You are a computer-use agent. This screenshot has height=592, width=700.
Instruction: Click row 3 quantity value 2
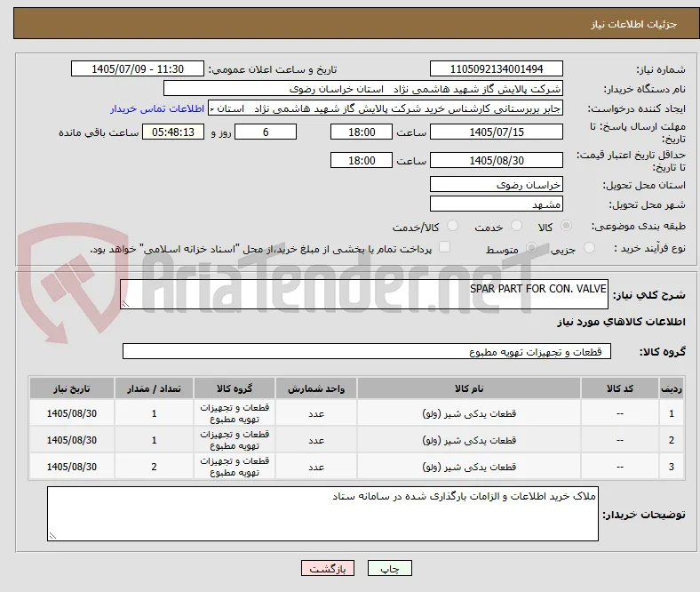click(x=154, y=467)
